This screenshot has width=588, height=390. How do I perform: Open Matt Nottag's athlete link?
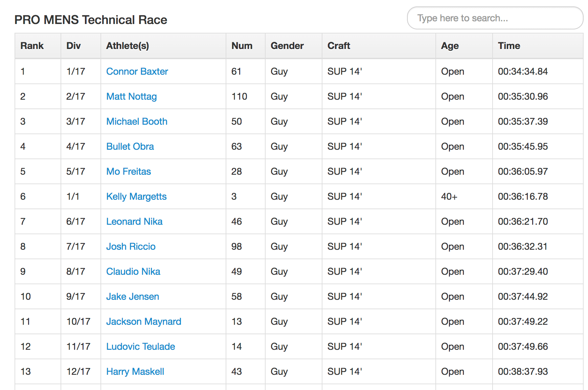(x=131, y=96)
